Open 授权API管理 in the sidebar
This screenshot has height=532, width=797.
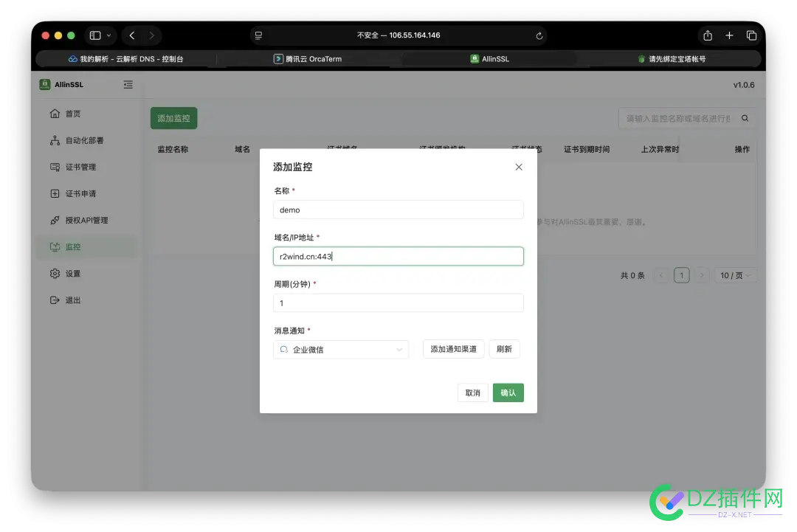point(86,220)
